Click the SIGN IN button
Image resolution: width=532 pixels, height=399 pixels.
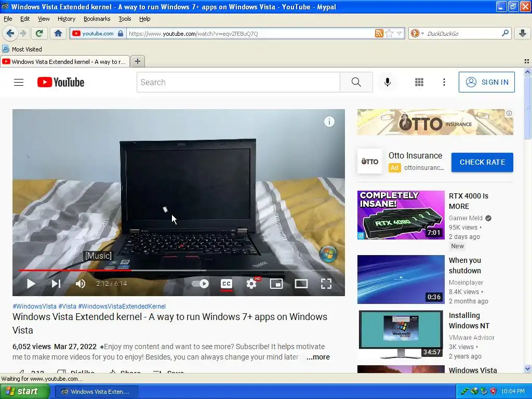click(486, 82)
